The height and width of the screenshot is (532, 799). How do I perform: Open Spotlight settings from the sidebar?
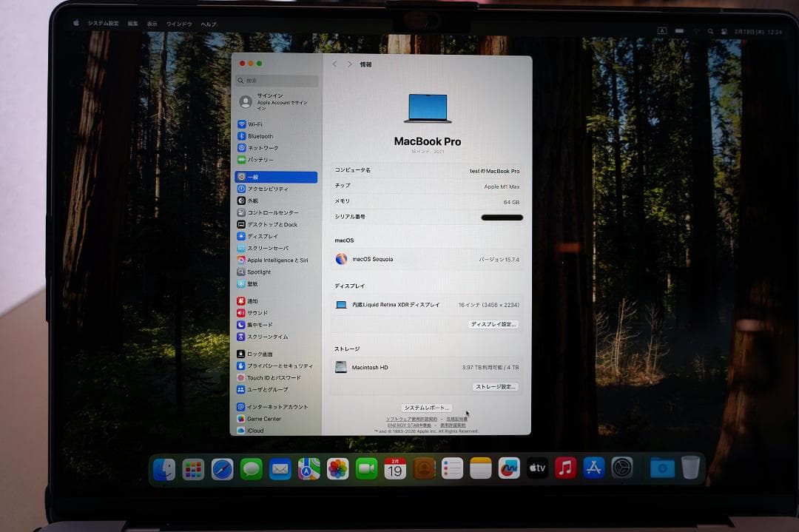(x=264, y=272)
